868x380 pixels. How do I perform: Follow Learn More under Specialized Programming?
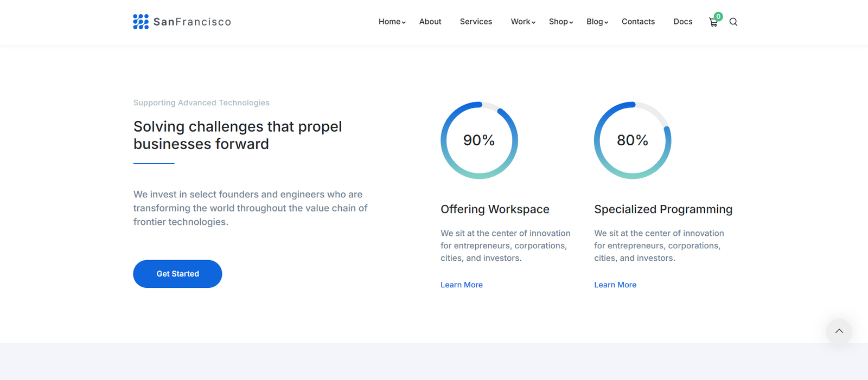(615, 285)
